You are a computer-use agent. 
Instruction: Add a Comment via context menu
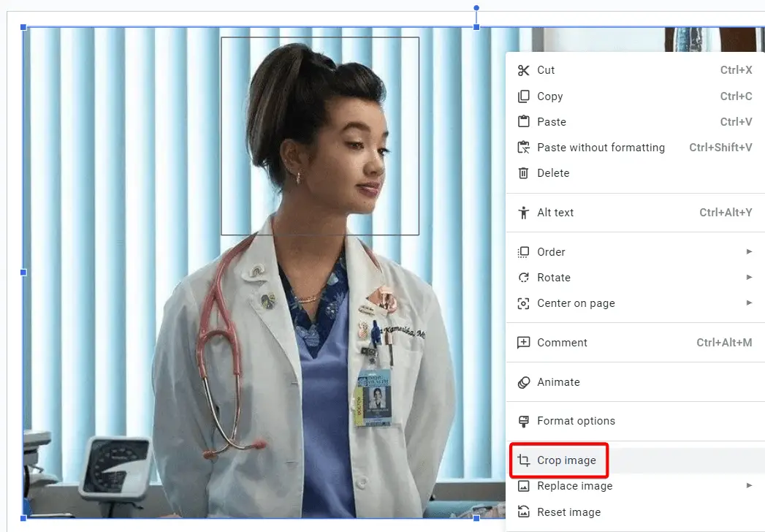pos(635,343)
